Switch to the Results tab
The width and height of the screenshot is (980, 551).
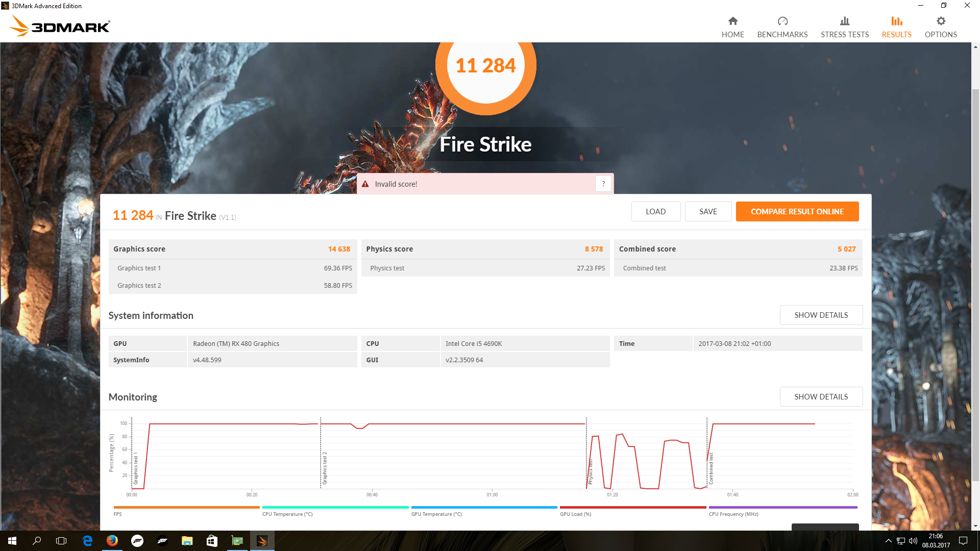[x=896, y=27]
